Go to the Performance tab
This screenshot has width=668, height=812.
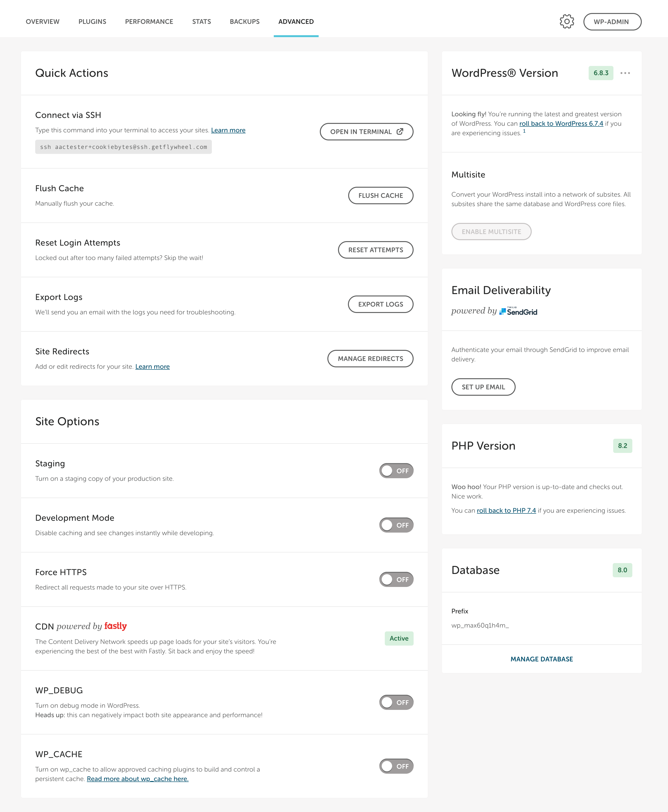tap(149, 22)
